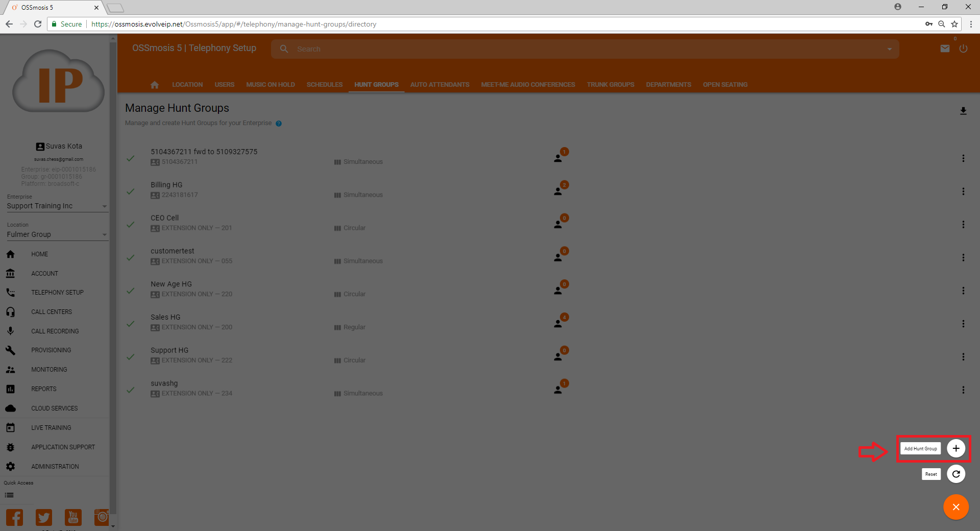Toggle the checkmark for CEO Cell
980x531 pixels.
pyautogui.click(x=131, y=225)
